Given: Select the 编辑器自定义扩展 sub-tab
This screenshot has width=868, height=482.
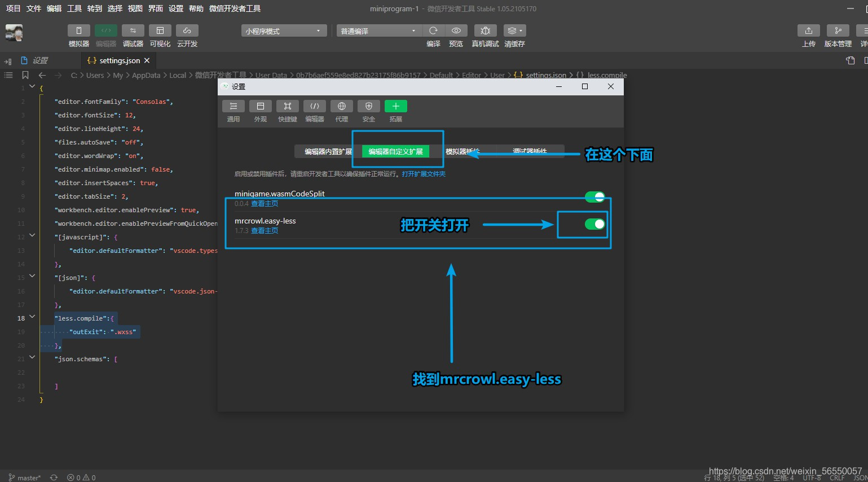Looking at the screenshot, I should pyautogui.click(x=395, y=151).
